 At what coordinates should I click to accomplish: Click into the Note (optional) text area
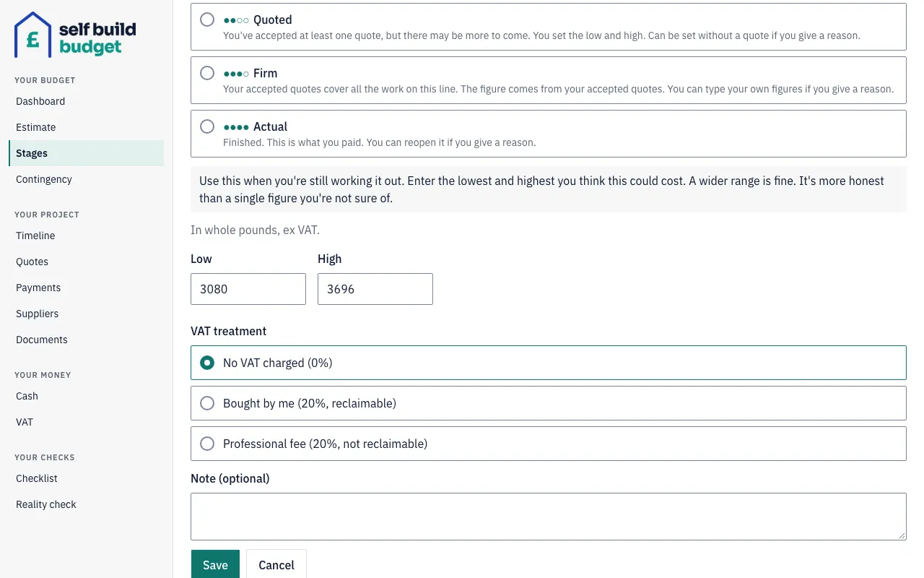548,517
